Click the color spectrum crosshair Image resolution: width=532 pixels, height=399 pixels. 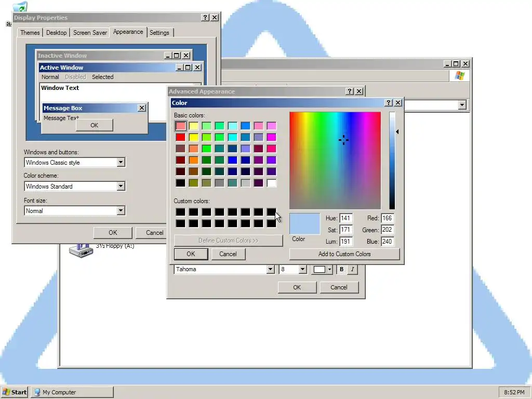point(343,140)
